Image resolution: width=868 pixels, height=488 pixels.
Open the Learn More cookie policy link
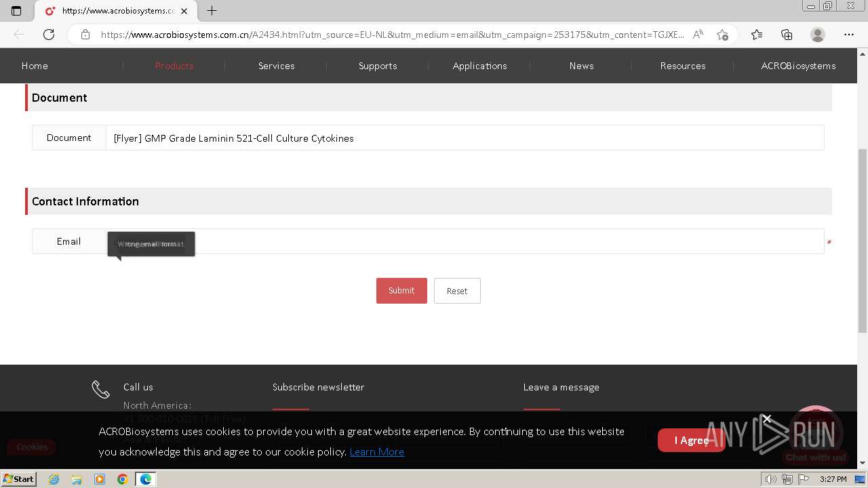click(x=377, y=452)
